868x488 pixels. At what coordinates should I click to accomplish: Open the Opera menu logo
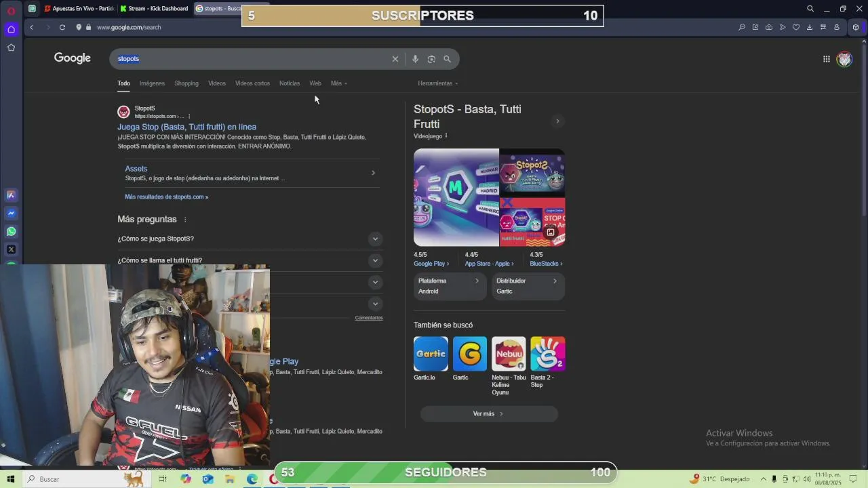[x=11, y=10]
